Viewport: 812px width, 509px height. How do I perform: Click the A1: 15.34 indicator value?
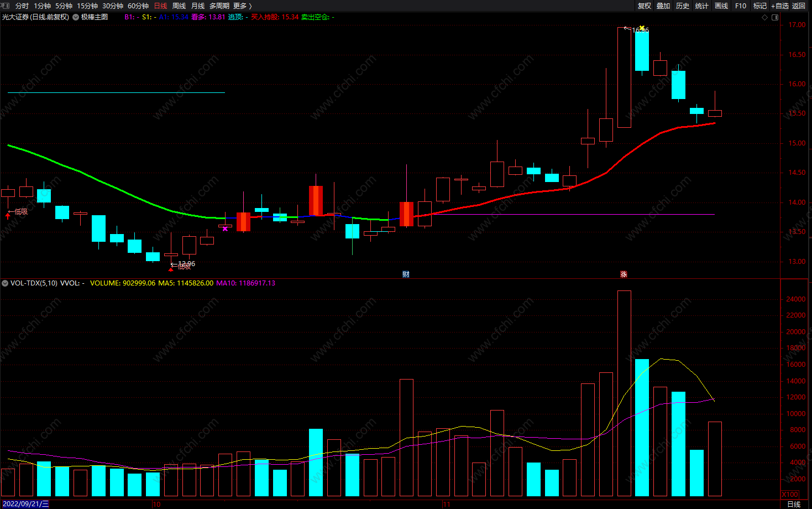(x=174, y=17)
